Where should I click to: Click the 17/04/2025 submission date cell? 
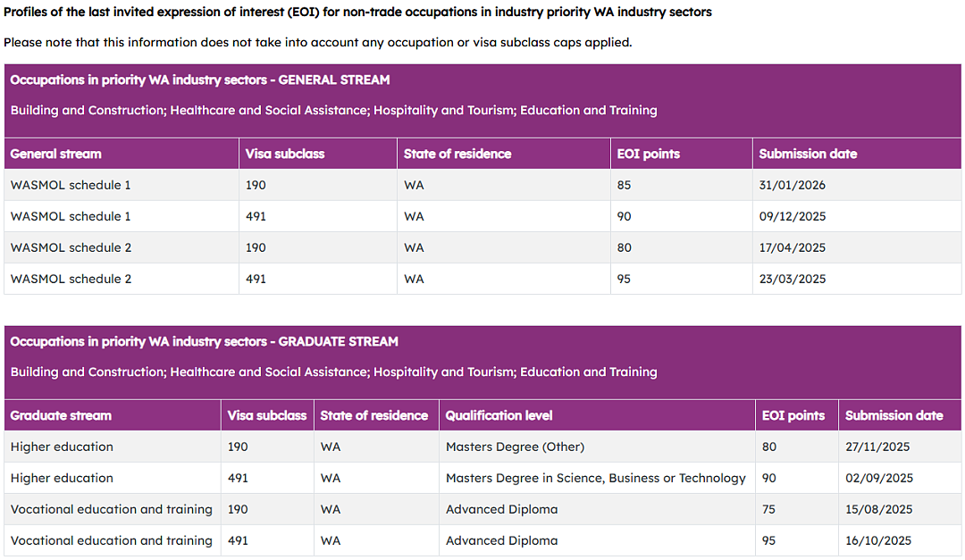[x=857, y=248]
